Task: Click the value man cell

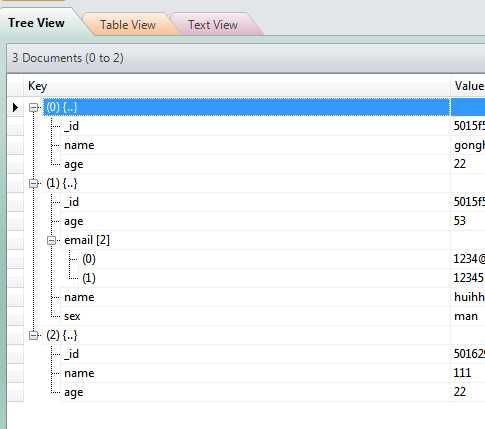Action: coord(468,316)
